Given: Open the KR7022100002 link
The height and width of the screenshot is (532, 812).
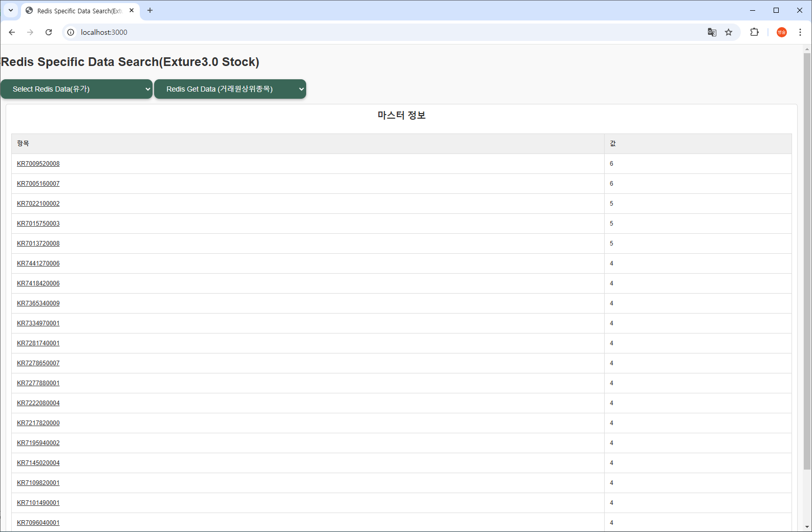Looking at the screenshot, I should point(38,204).
